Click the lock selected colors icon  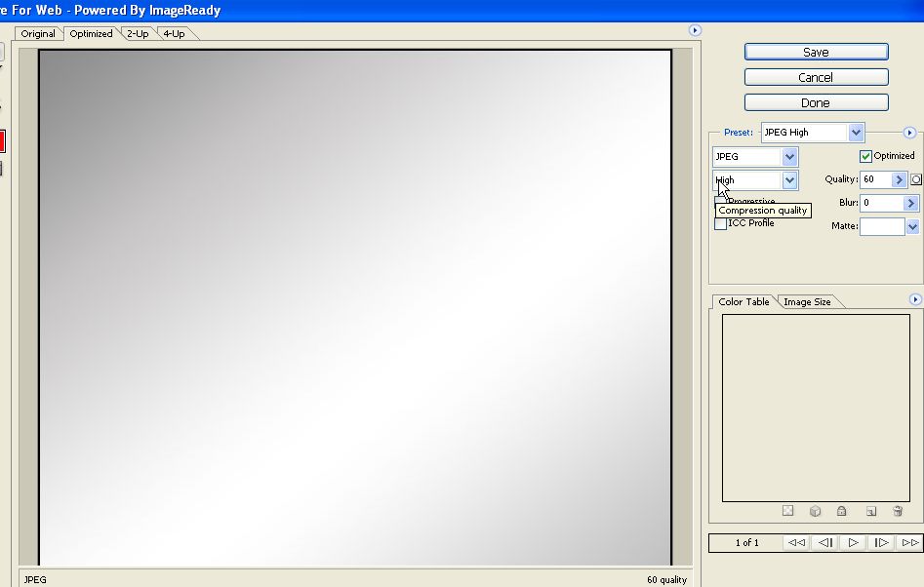click(842, 511)
